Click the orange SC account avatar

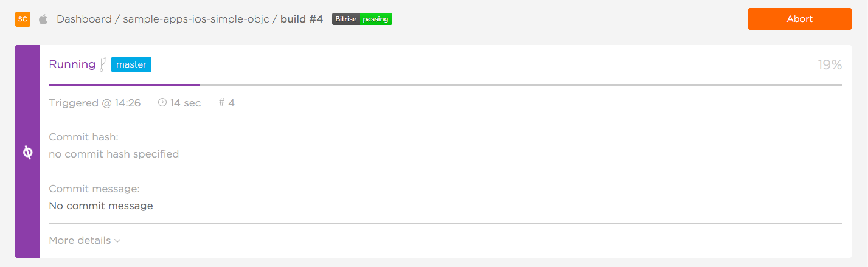(x=23, y=19)
